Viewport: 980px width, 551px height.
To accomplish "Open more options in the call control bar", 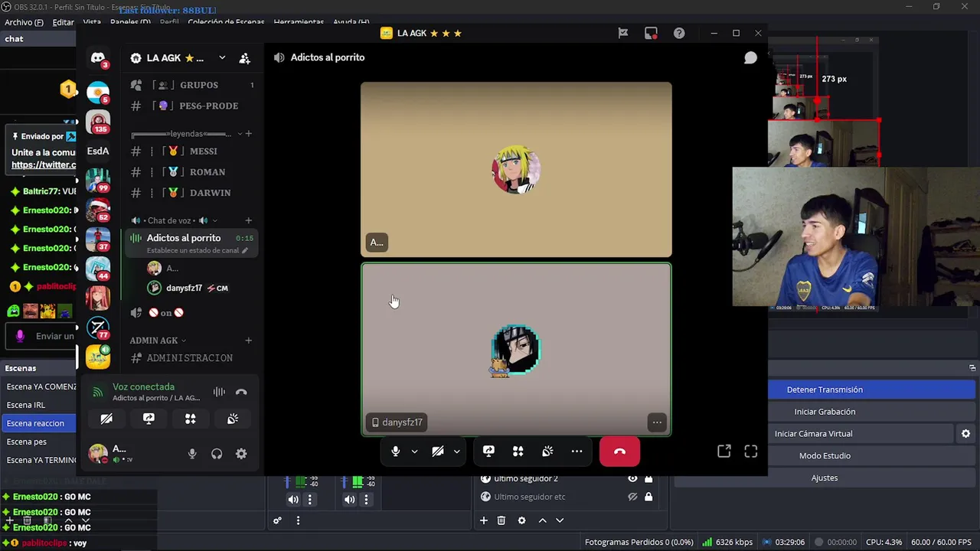I will tap(577, 452).
